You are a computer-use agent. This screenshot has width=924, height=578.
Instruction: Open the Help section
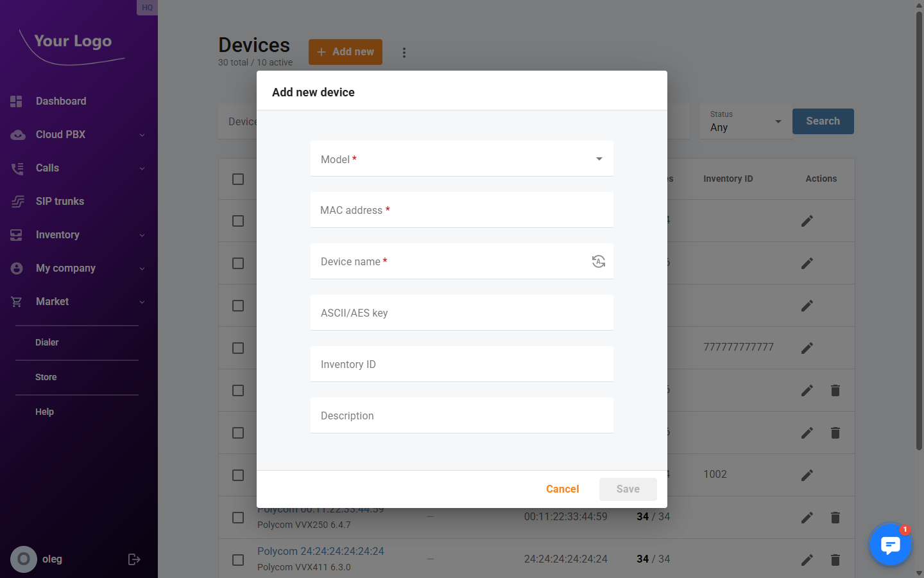pos(44,412)
